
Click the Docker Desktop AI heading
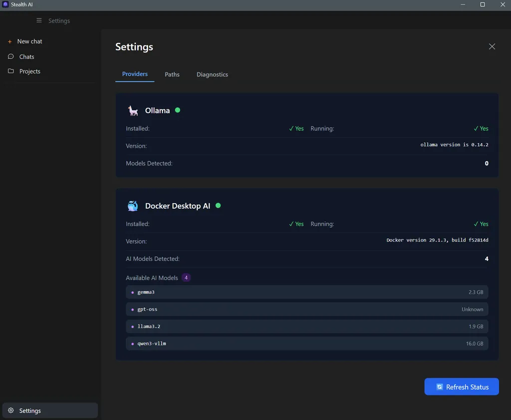[178, 206]
